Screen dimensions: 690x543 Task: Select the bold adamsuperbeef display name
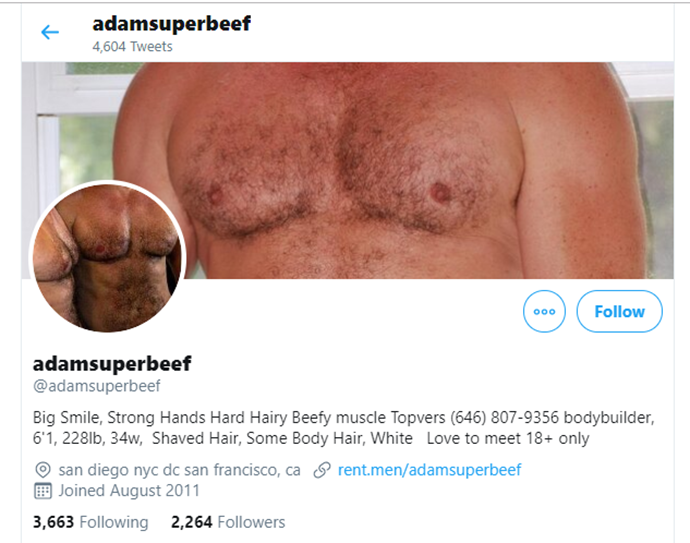coord(112,364)
